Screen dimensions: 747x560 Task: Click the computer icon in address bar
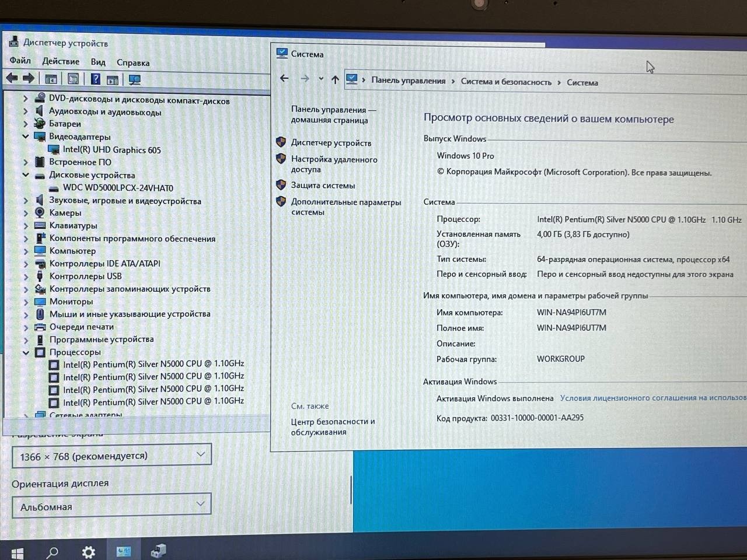(x=351, y=79)
